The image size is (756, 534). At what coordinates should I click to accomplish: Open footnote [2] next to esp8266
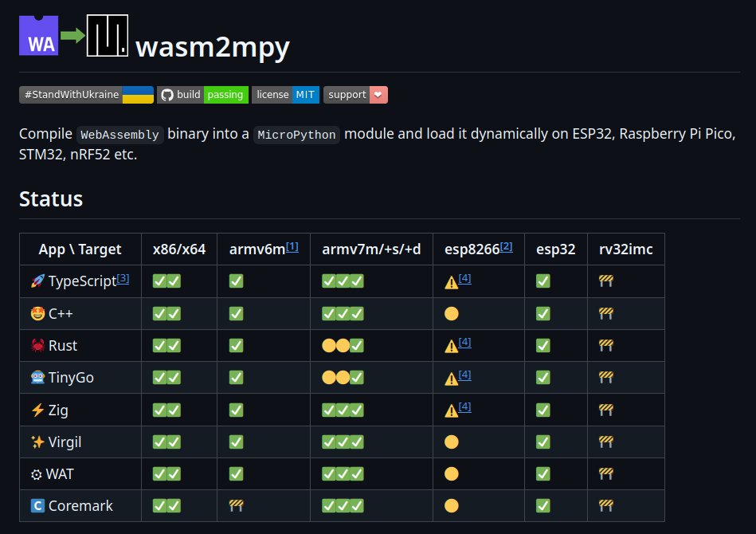506,246
